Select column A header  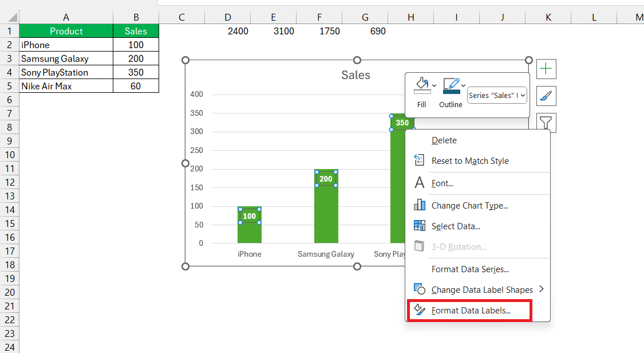(66, 17)
